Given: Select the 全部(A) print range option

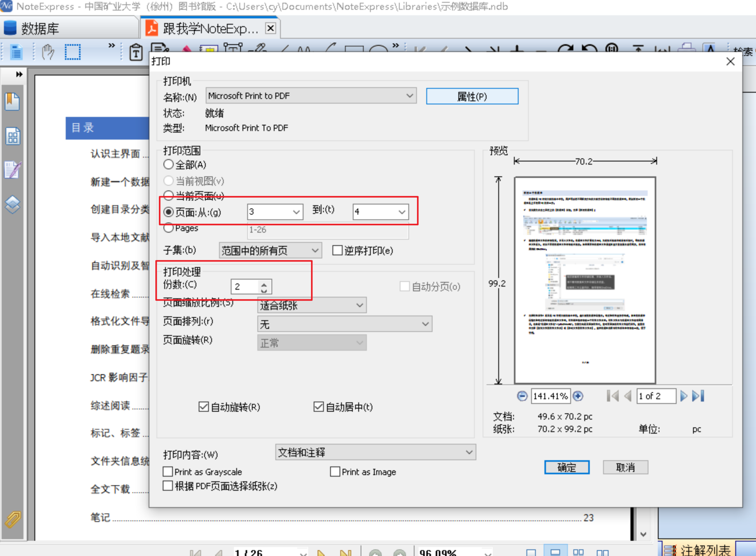Looking at the screenshot, I should [185, 165].
